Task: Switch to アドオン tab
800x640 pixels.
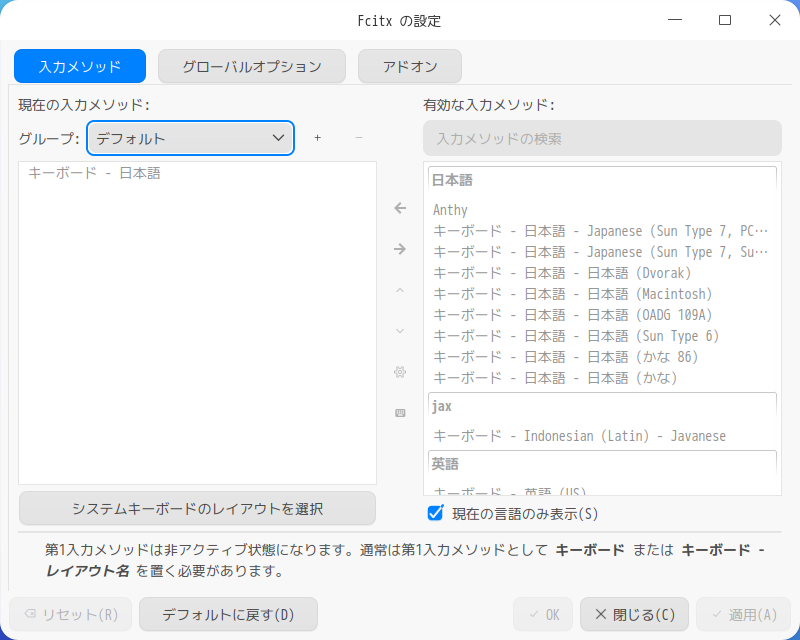Action: tap(410, 66)
